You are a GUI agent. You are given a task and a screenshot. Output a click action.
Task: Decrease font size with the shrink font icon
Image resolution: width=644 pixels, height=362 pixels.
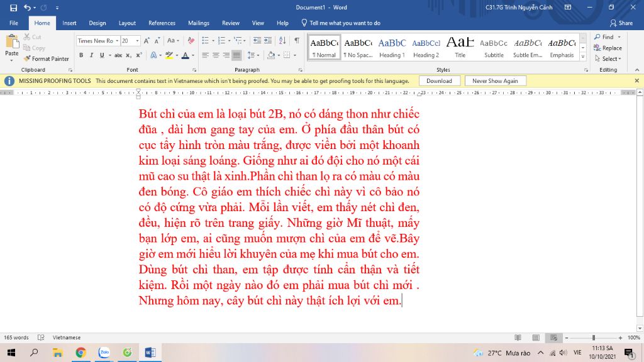tap(157, 41)
